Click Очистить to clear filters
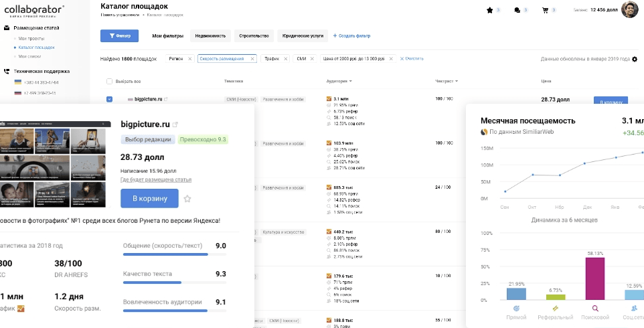This screenshot has height=328, width=644. pos(412,59)
